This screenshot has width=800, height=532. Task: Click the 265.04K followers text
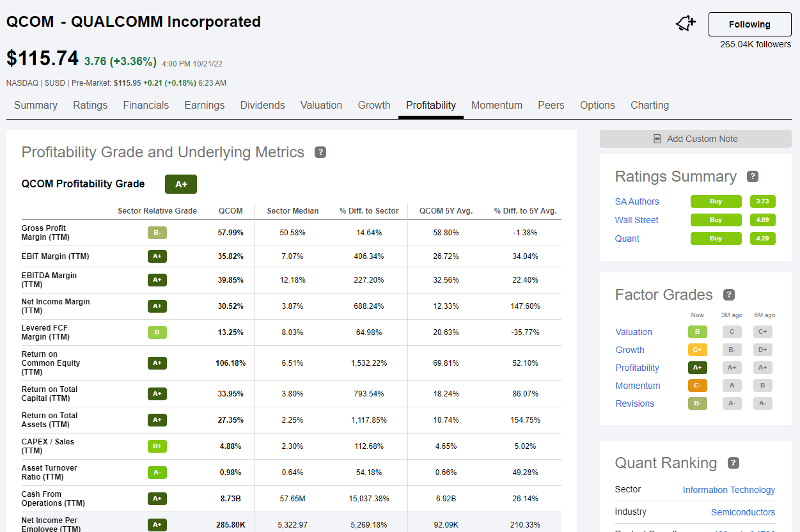point(755,44)
